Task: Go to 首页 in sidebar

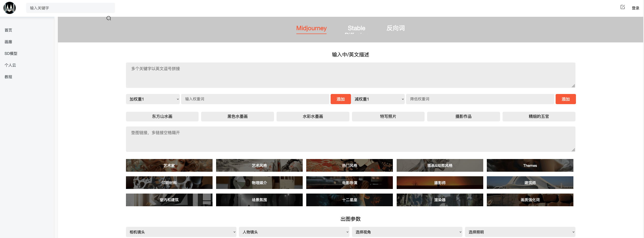Action: [x=8, y=30]
